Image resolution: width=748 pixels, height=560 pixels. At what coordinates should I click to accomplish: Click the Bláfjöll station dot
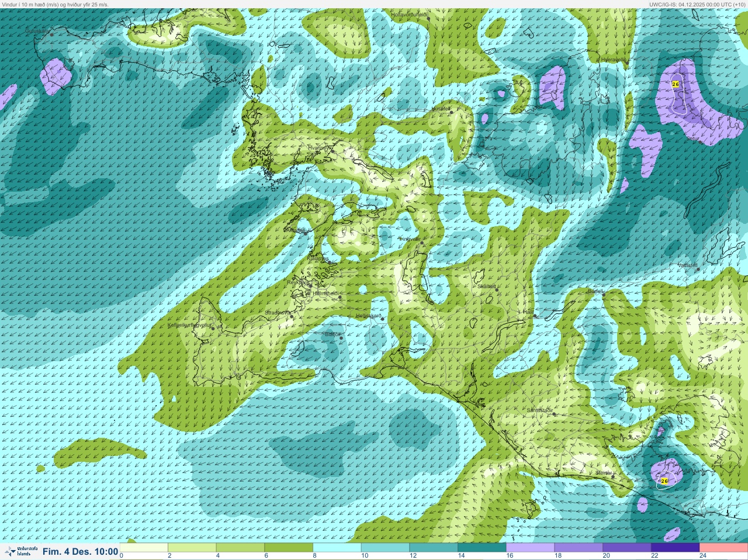(x=341, y=338)
